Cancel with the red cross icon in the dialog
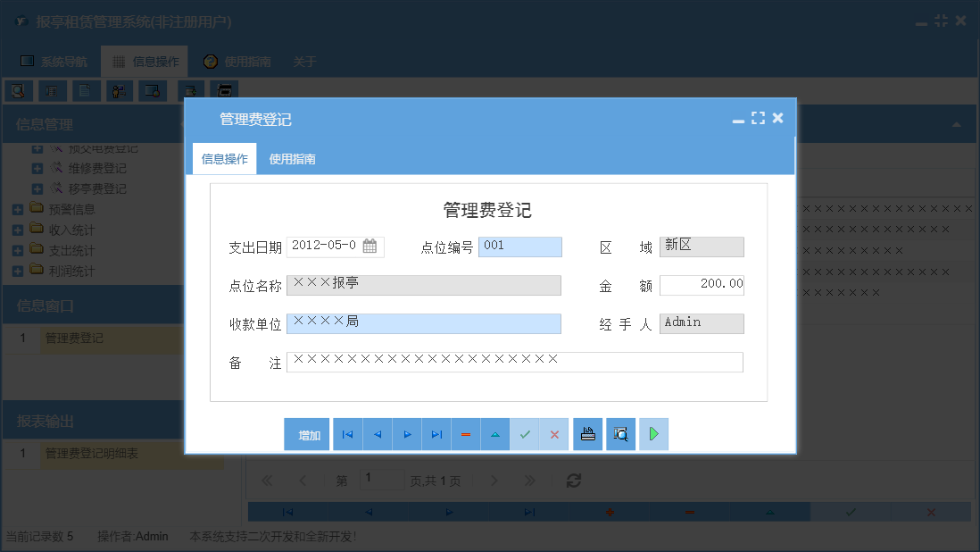This screenshot has width=980, height=552. click(x=554, y=434)
